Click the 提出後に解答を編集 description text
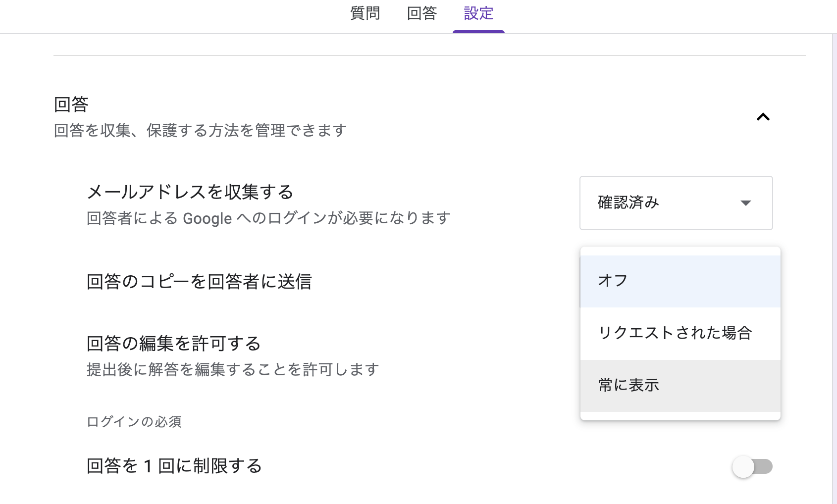837x504 pixels. pyautogui.click(x=233, y=369)
